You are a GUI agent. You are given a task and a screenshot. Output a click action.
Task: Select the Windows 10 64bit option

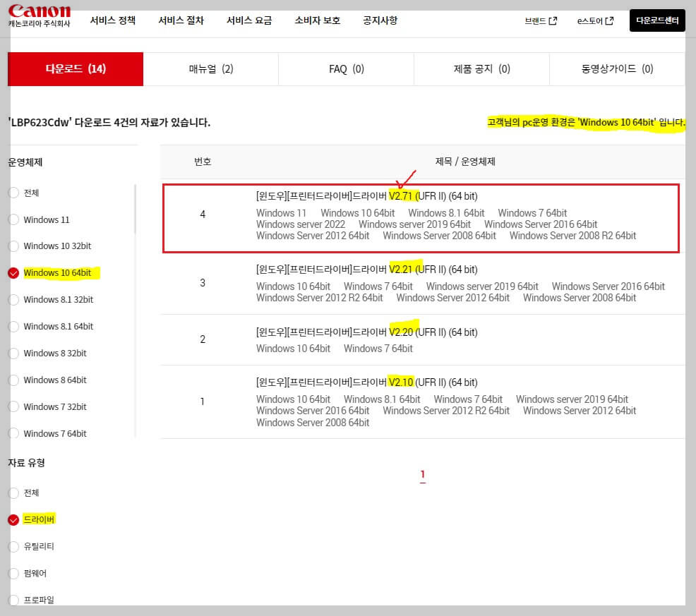point(13,273)
